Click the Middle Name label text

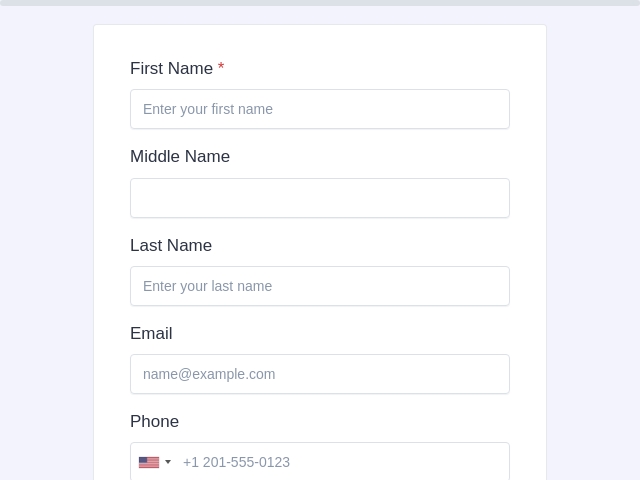180,156
